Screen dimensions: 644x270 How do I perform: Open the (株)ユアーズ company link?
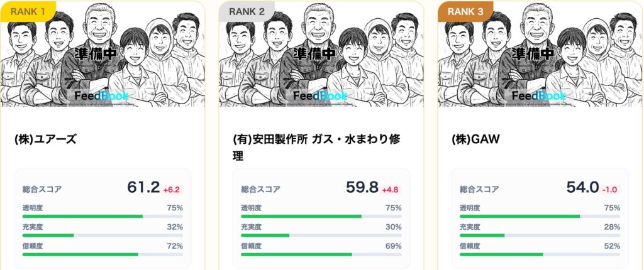coord(45,139)
